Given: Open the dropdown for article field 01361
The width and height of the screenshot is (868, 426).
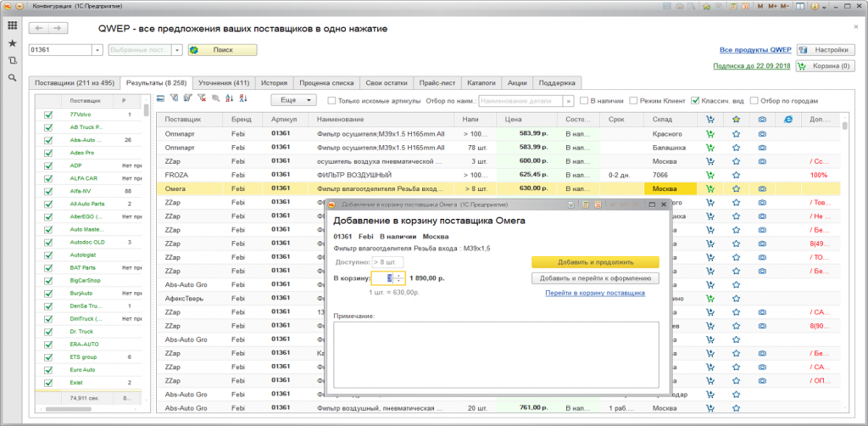Looking at the screenshot, I should tap(98, 50).
